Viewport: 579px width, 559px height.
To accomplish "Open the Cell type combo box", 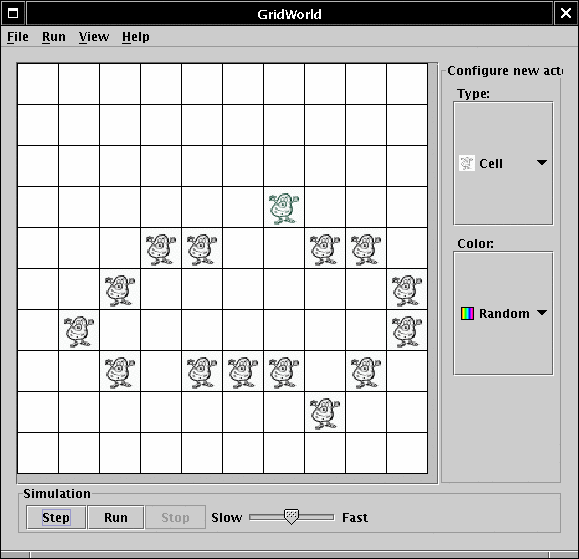I will (503, 163).
